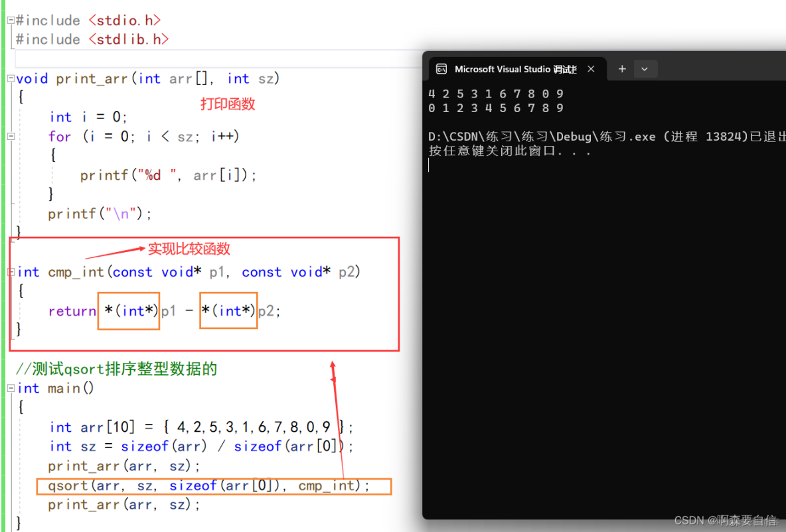Click the exit message line in the terminal

(x=597, y=135)
